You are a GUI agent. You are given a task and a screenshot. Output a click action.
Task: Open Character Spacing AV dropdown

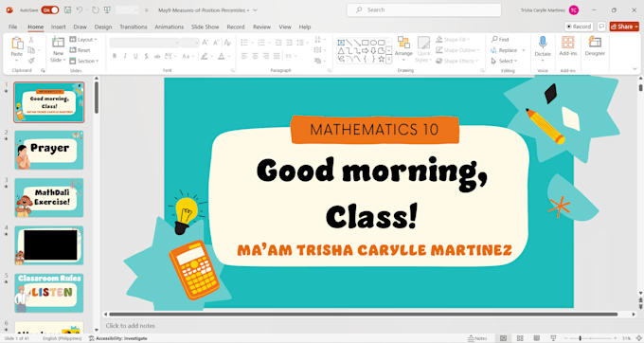[170, 56]
